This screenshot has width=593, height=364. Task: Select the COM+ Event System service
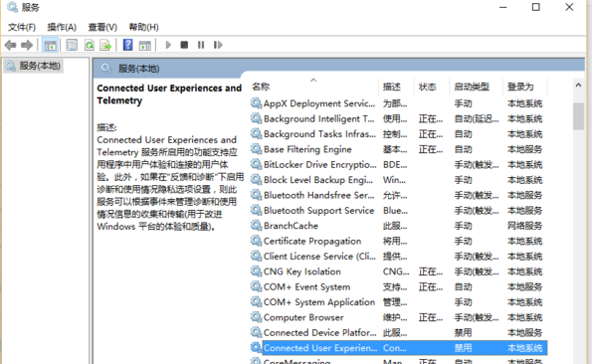click(399, 286)
